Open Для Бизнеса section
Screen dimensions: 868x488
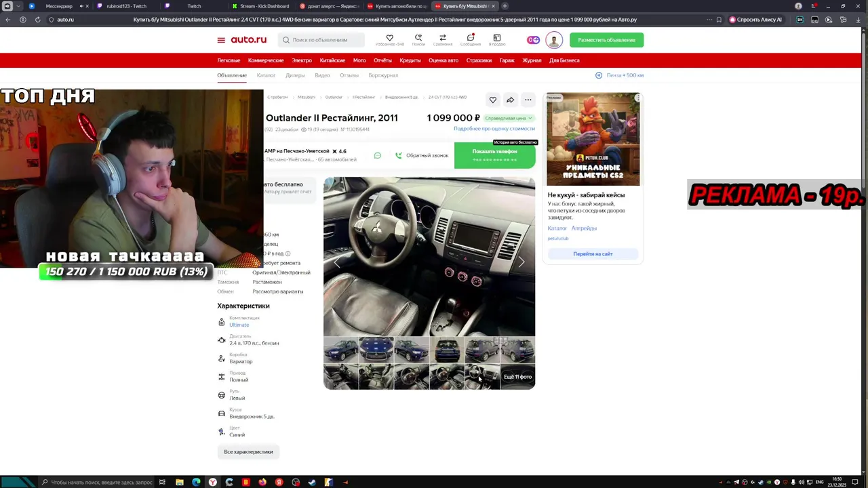(564, 60)
